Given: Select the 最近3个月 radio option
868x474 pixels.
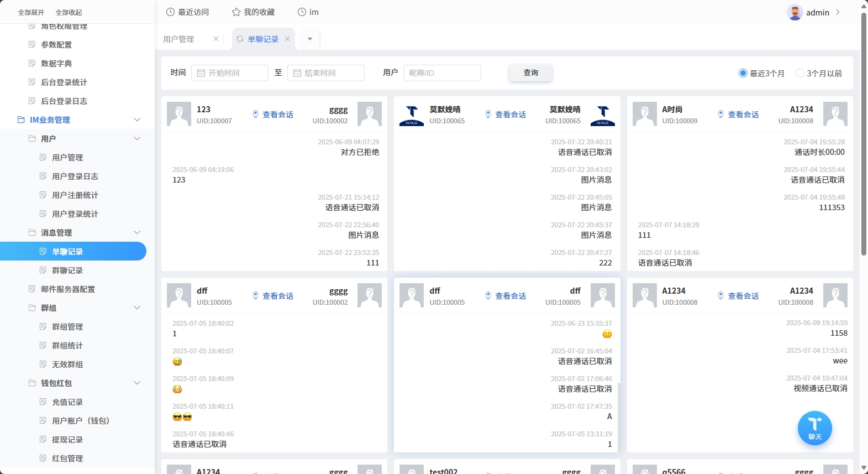Looking at the screenshot, I should 743,73.
